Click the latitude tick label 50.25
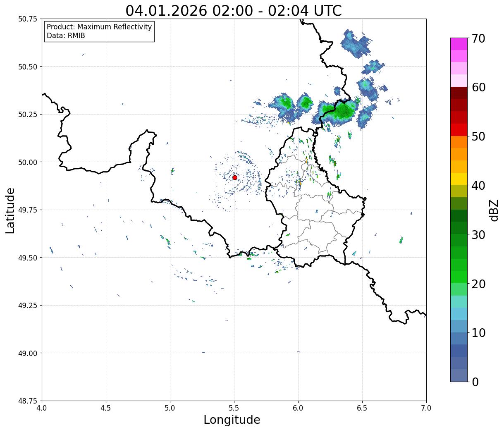The image size is (504, 430). (28, 115)
